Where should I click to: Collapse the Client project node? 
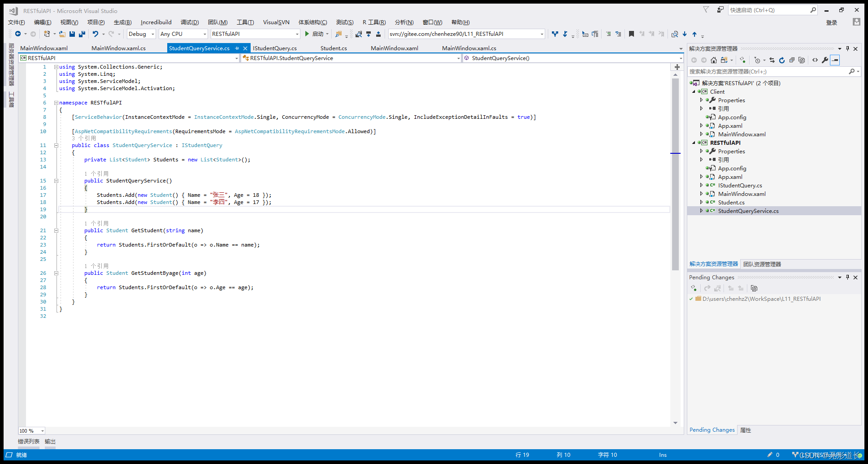[x=694, y=91]
